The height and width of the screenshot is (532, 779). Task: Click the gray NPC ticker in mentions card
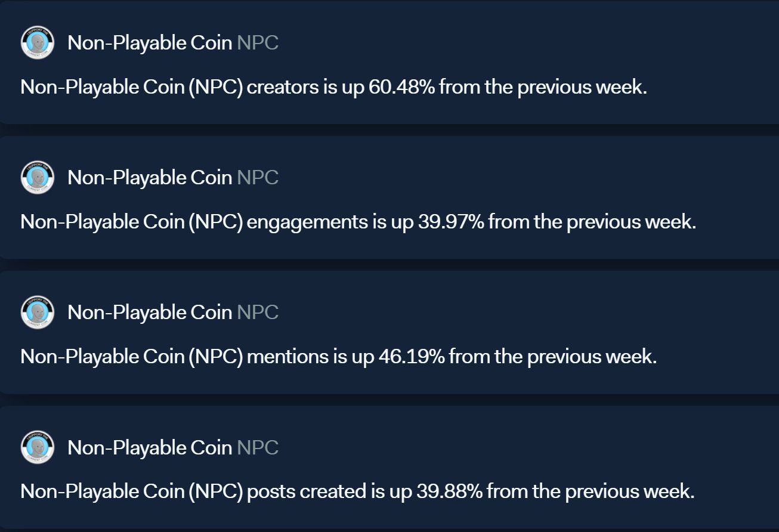[258, 313]
